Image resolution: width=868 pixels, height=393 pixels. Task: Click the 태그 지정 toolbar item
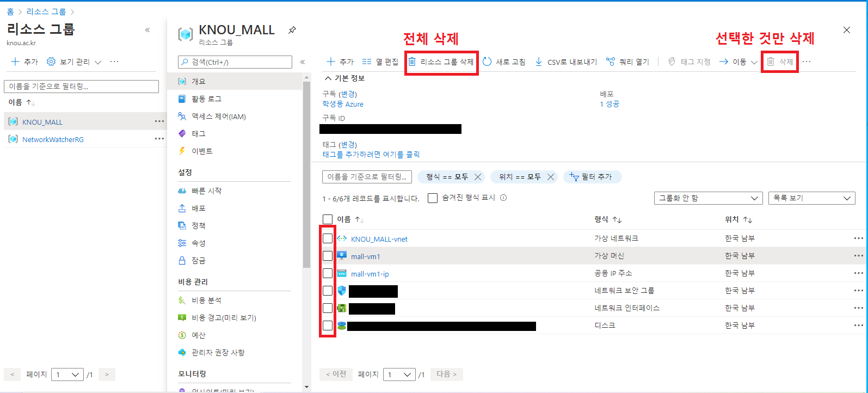pyautogui.click(x=689, y=62)
